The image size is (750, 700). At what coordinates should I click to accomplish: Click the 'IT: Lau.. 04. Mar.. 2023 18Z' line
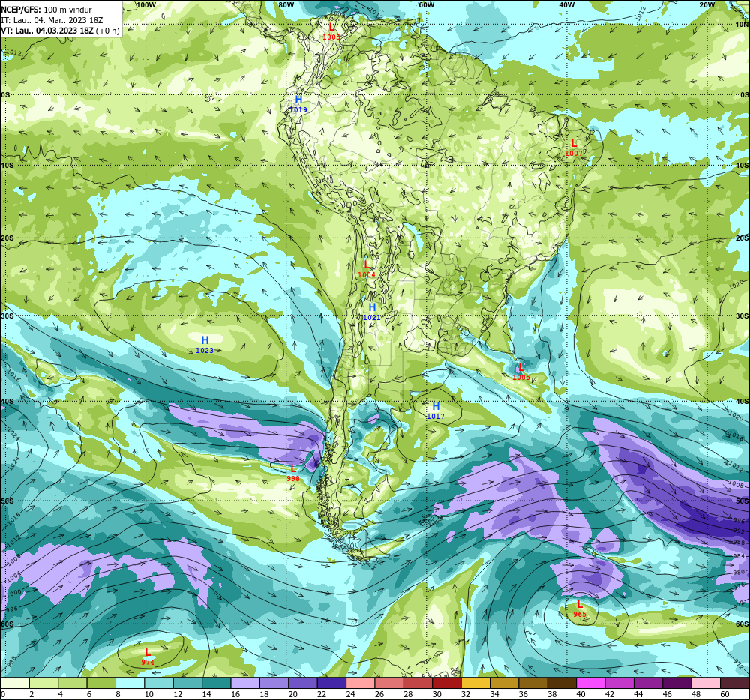point(52,20)
